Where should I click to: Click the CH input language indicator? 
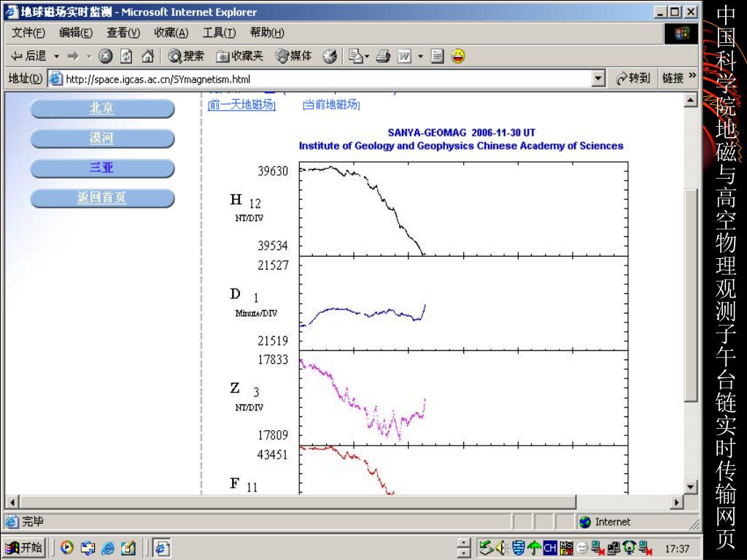[x=550, y=548]
